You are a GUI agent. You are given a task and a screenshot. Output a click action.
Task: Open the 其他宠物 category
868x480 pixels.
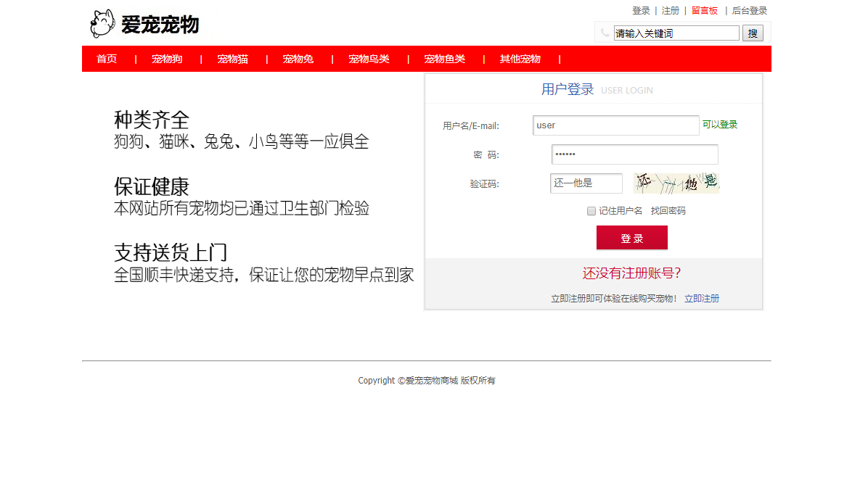pos(520,59)
